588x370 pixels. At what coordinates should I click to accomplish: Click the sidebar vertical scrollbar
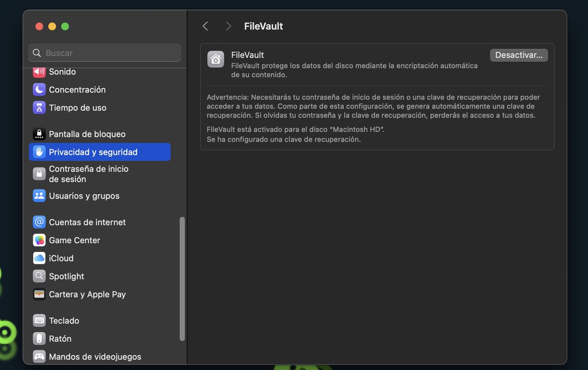[x=182, y=279]
